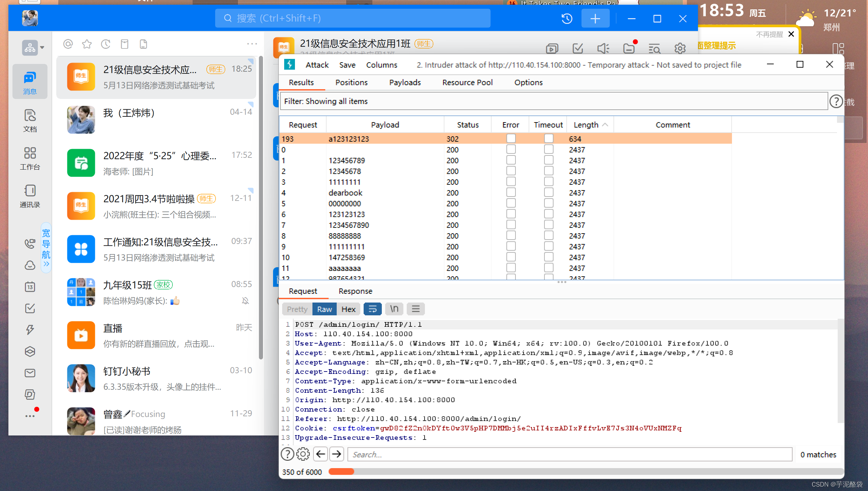Switch to the Payloads tab
Screen dimensions: 868x491
(x=405, y=83)
